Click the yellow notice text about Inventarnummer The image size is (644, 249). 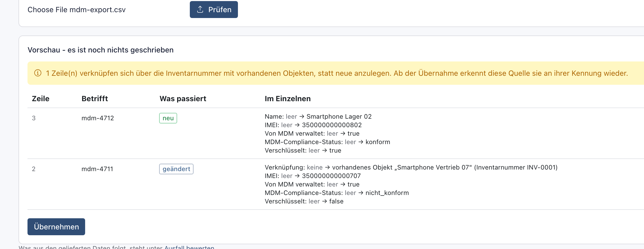point(337,73)
